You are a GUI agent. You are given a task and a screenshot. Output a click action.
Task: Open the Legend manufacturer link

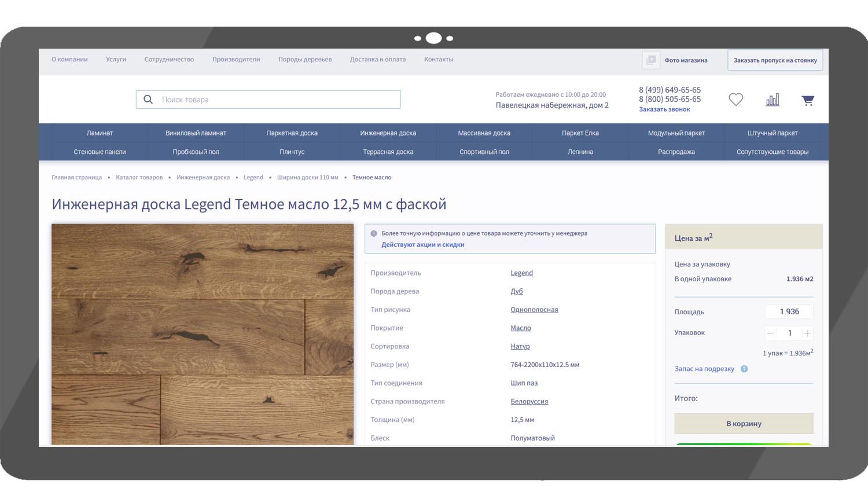[521, 273]
